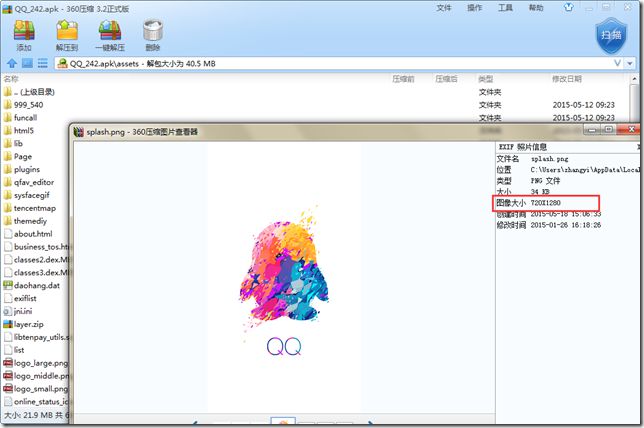Click the 一键解压 one-click extract icon
The height and width of the screenshot is (428, 644).
pos(110,35)
